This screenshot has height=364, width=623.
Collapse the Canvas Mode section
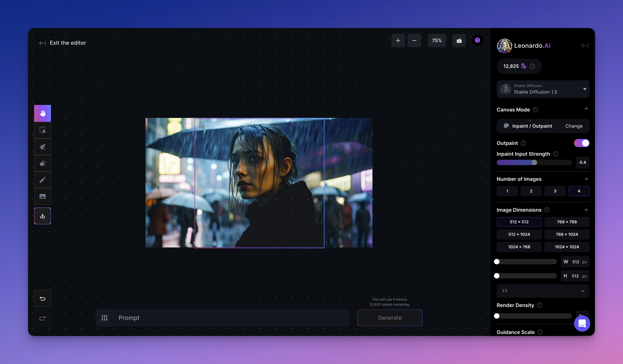tap(586, 109)
